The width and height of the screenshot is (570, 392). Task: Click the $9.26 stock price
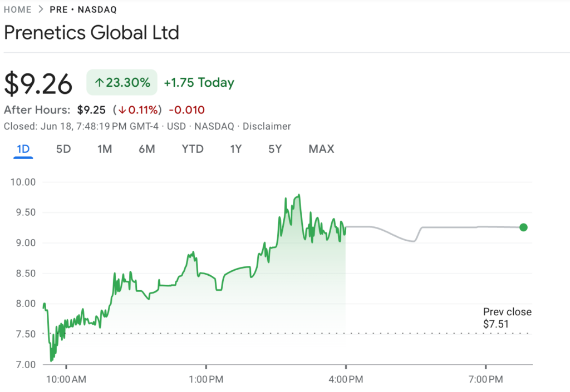(38, 84)
